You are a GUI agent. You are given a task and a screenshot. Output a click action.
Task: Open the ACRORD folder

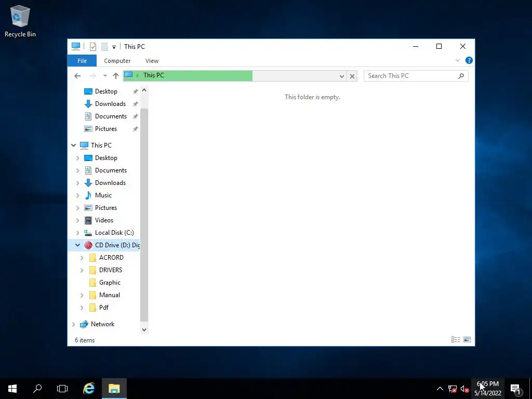111,258
